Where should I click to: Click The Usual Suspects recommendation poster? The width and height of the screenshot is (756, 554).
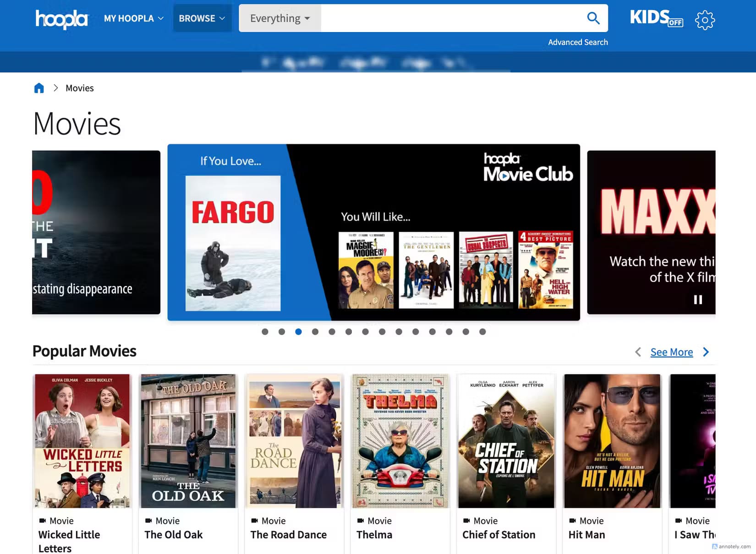click(486, 270)
